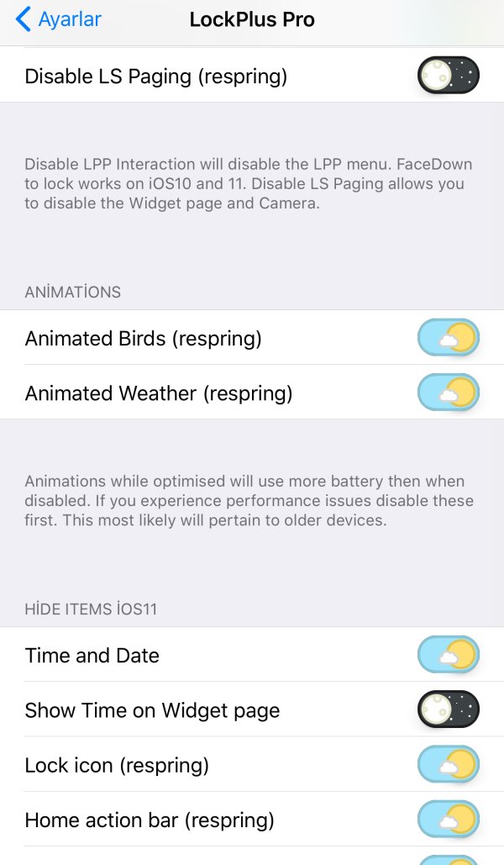This screenshot has height=865, width=504.
Task: Tap the animations battery usage note text
Action: click(249, 501)
